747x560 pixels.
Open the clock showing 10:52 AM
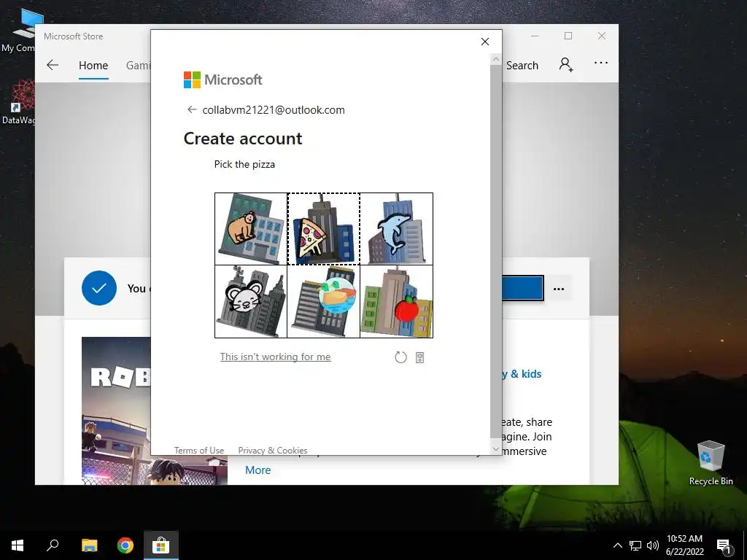pos(684,545)
